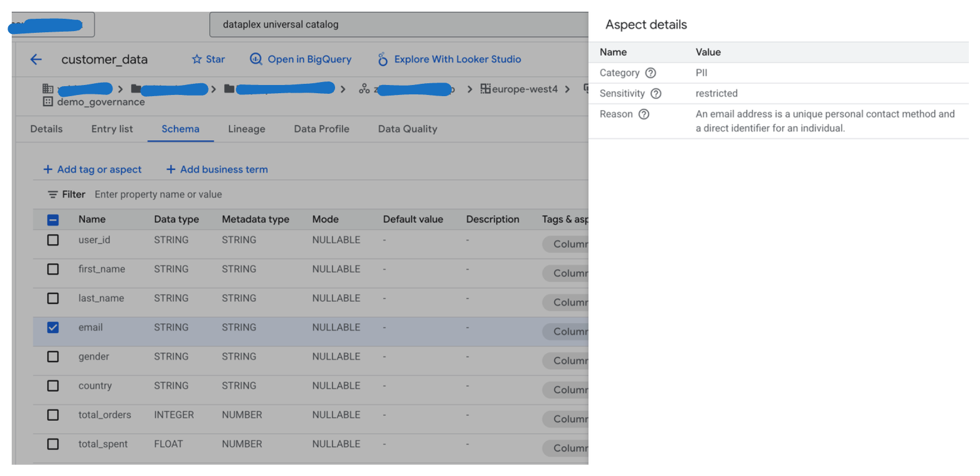Click the back arrow beside customer_data
This screenshot has width=980, height=476.
point(36,59)
